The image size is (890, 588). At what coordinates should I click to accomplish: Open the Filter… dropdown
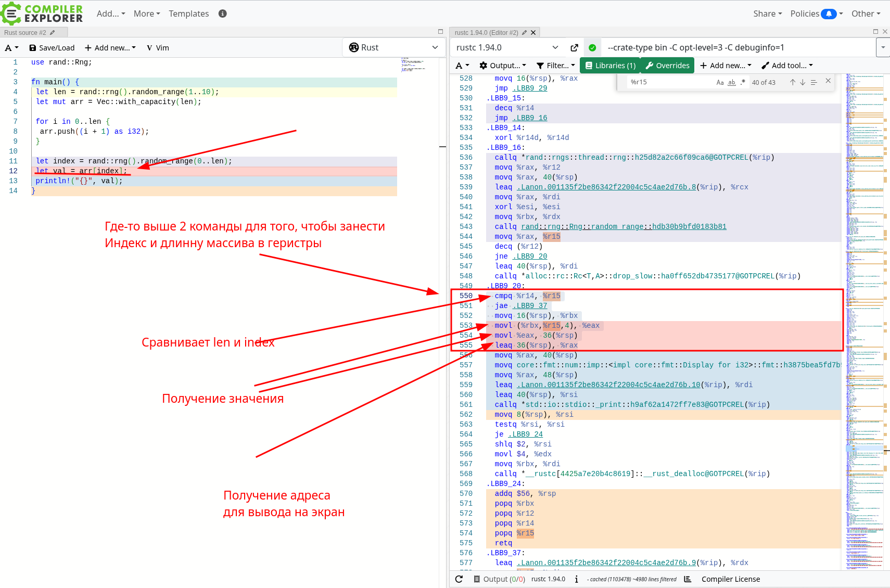point(556,66)
